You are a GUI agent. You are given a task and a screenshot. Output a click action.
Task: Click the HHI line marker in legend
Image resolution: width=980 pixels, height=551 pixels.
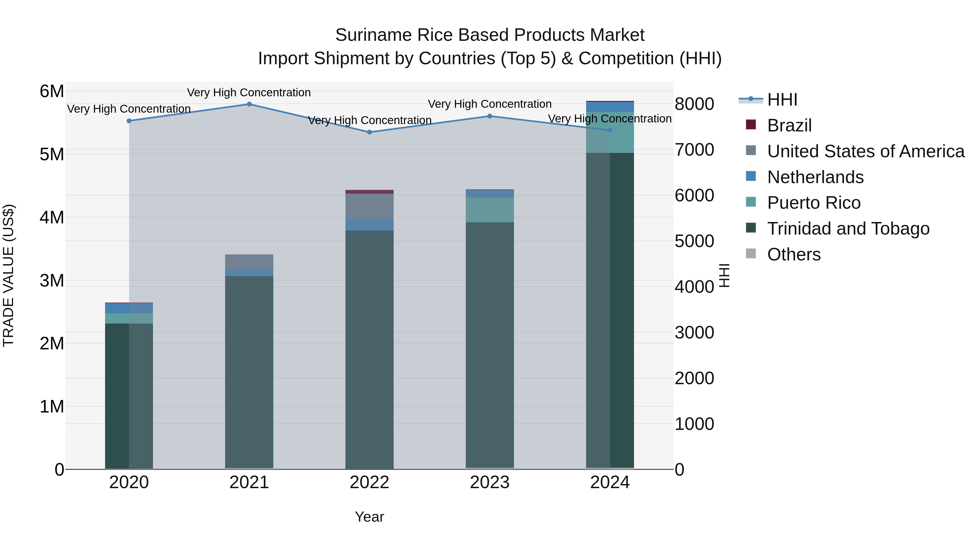751,99
